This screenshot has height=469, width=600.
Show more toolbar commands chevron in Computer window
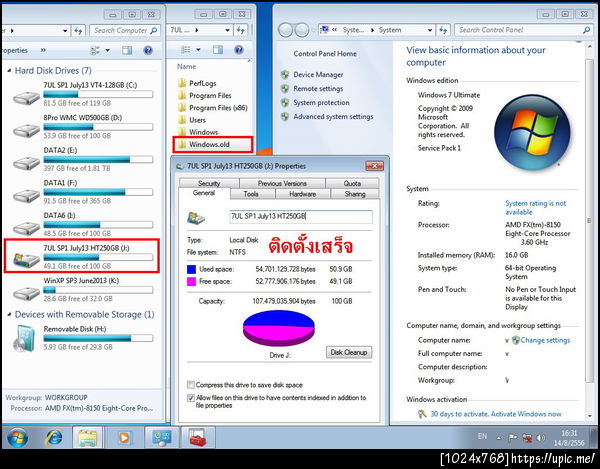tap(43, 50)
